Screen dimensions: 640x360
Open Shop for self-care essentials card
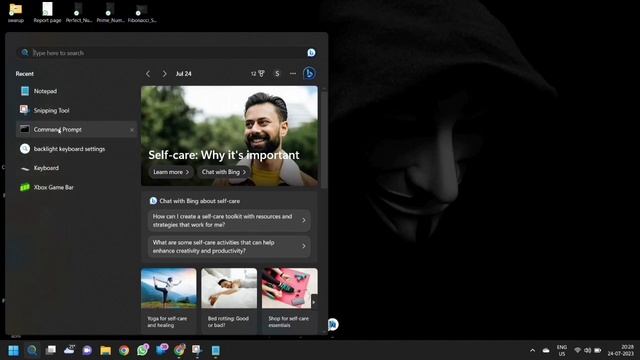point(289,300)
